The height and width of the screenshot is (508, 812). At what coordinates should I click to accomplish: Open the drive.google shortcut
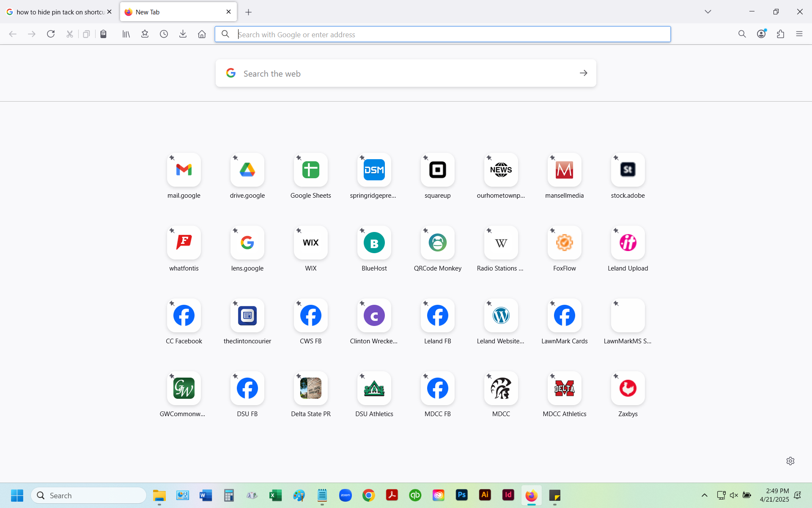click(x=247, y=170)
